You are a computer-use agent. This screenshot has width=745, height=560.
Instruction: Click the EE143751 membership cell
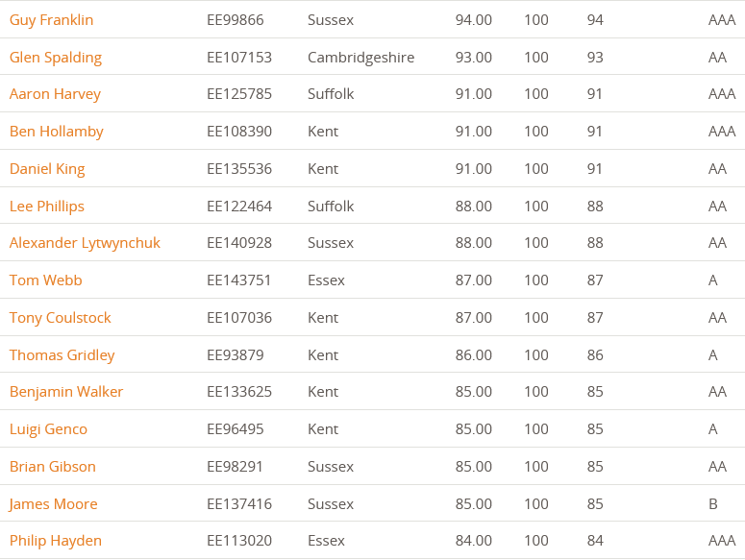point(239,280)
